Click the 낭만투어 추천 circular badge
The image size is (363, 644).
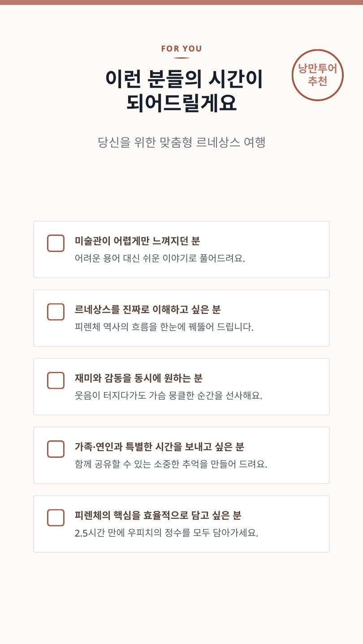tap(317, 75)
